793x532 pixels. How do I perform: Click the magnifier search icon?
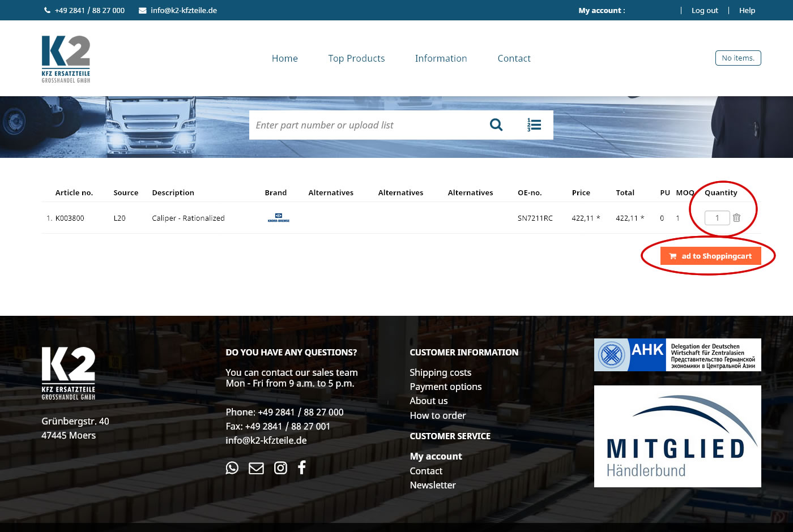point(496,125)
